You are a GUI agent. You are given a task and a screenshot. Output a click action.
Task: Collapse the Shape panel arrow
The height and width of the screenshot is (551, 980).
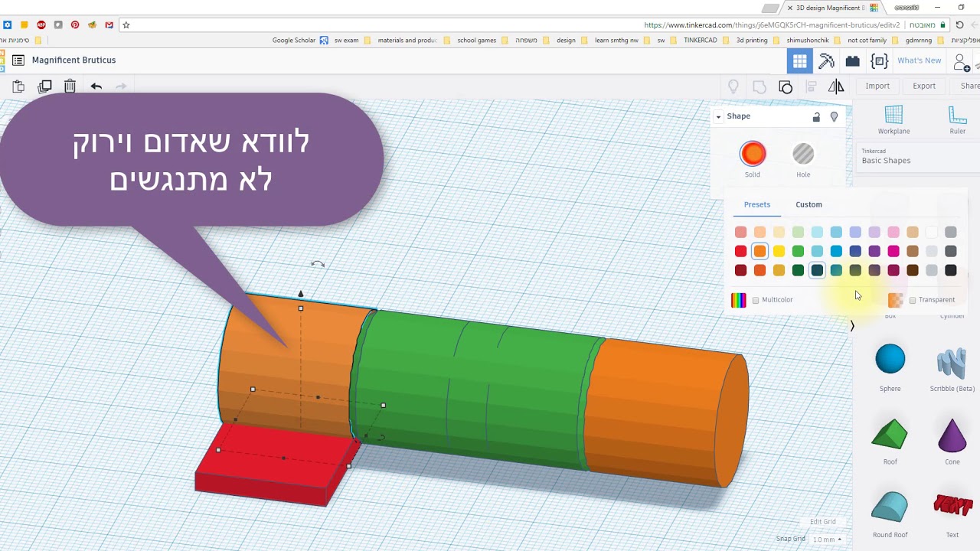(x=718, y=116)
